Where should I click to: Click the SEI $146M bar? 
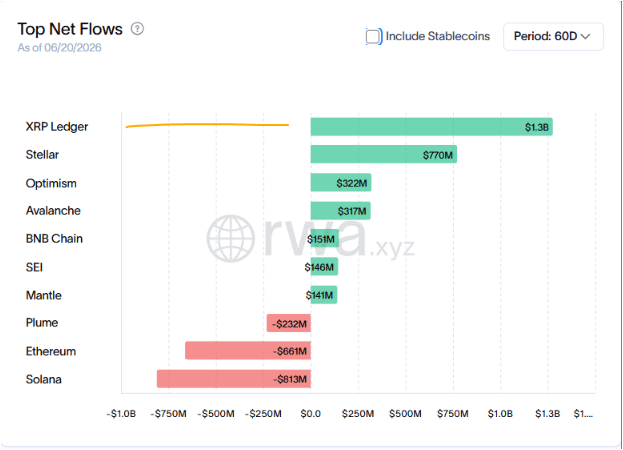coord(324,267)
